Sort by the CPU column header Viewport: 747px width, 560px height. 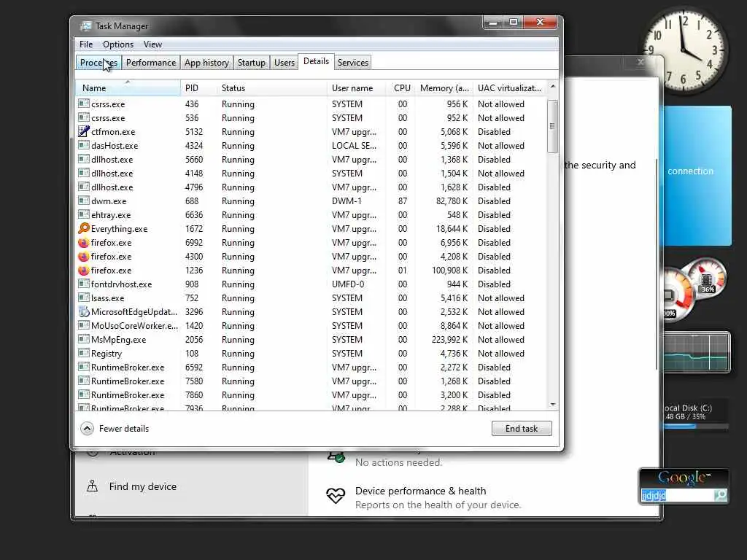tap(400, 88)
